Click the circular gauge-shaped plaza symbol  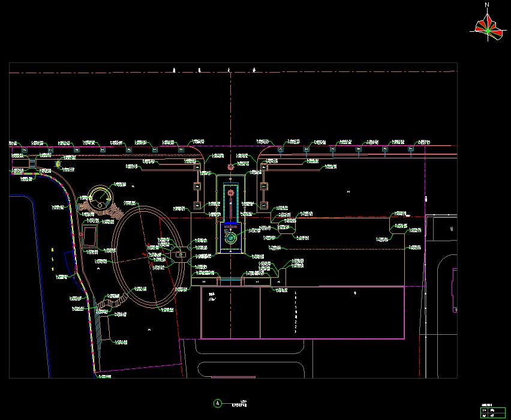(100, 196)
